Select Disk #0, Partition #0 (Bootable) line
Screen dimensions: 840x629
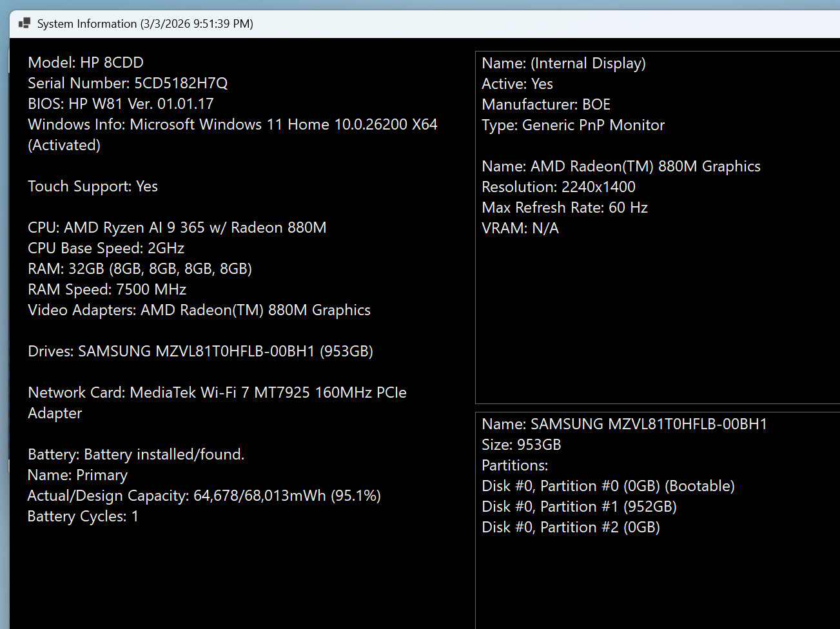pyautogui.click(x=609, y=486)
